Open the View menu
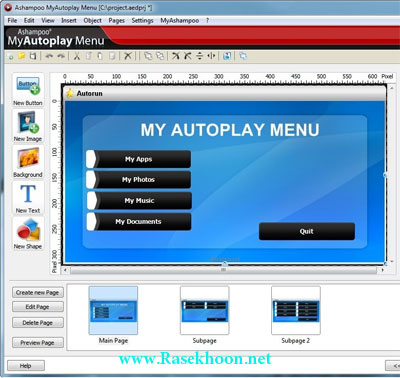Viewport: 400px width, 378px height. [x=48, y=21]
